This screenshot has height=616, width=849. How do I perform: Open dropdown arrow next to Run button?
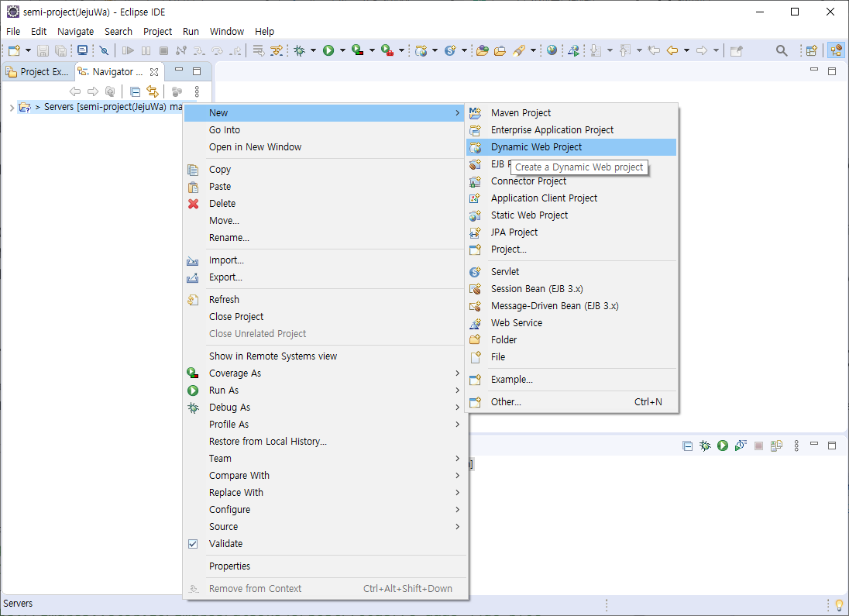point(342,50)
